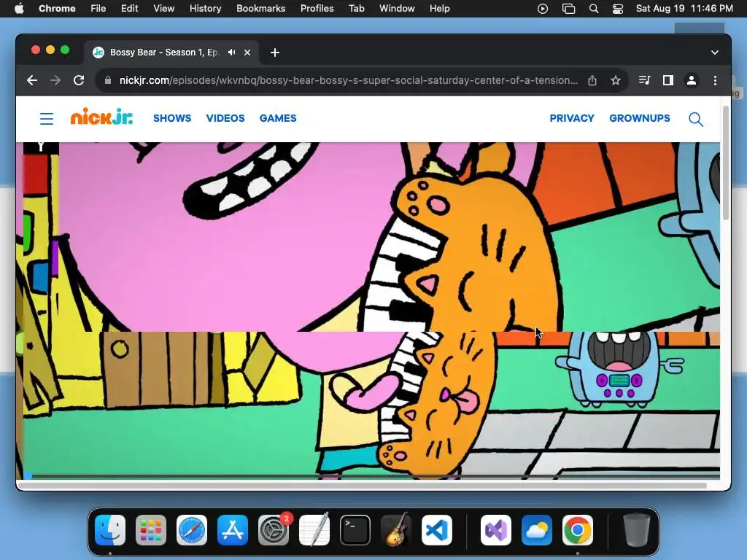
Task: Open the Window menu
Action: (397, 9)
